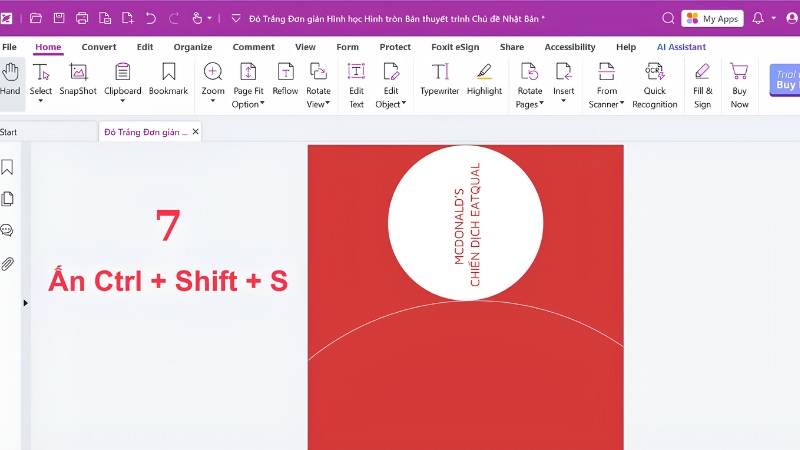
Task: Open the Protect ribbon tab
Action: [x=395, y=47]
